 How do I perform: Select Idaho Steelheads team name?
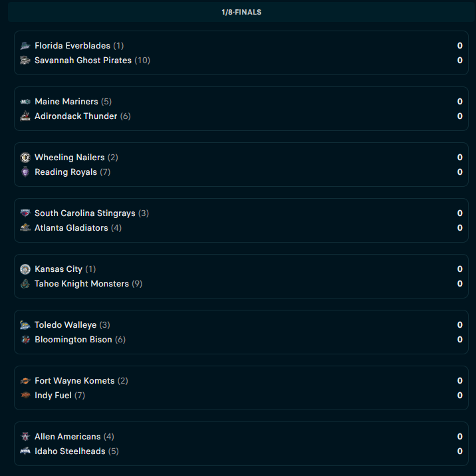click(70, 451)
